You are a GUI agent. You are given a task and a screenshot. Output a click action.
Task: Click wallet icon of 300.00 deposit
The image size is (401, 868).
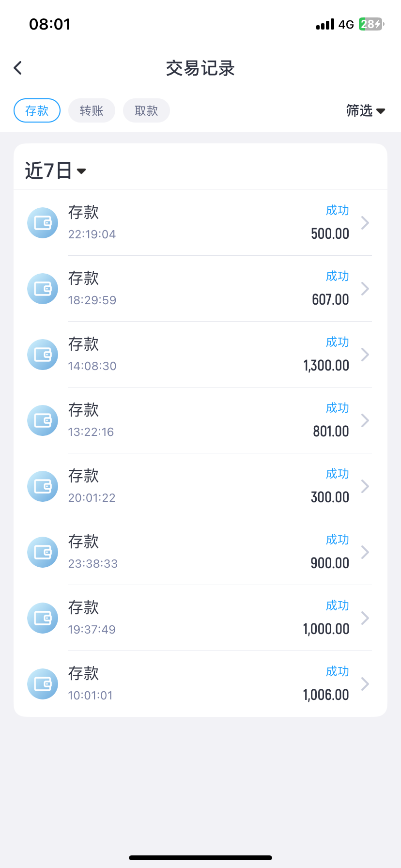pos(43,486)
